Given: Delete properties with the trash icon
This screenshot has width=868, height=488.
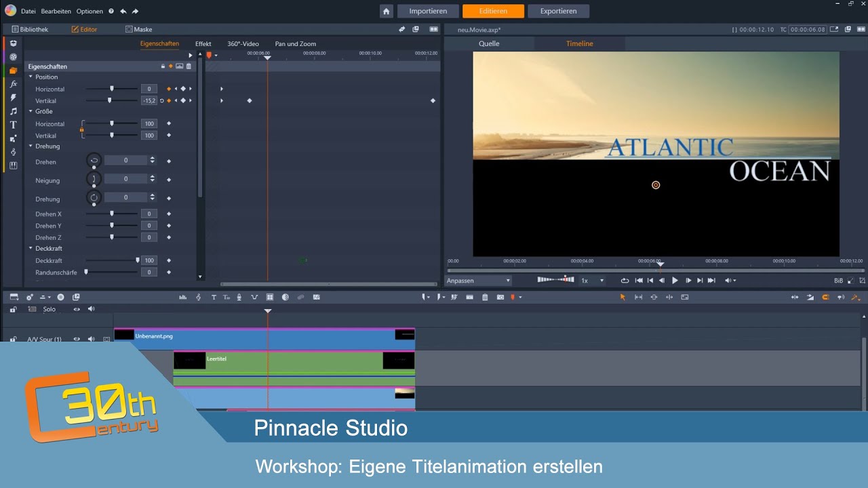Looking at the screenshot, I should coord(189,66).
